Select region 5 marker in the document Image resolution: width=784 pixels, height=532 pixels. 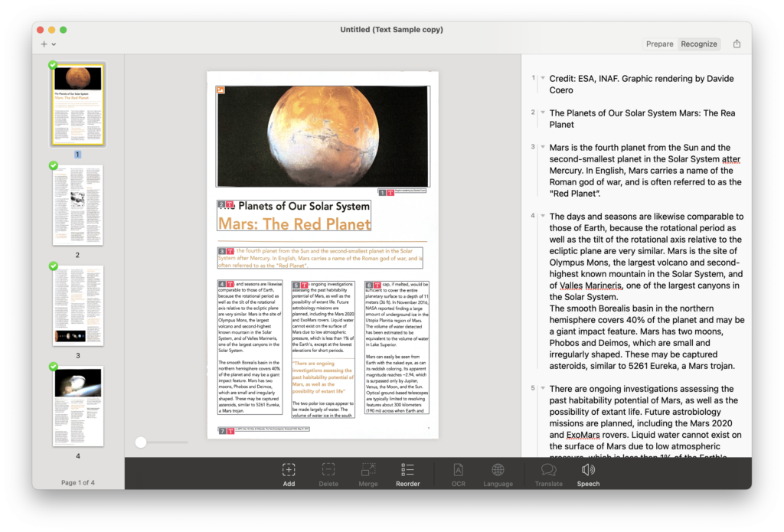[x=296, y=285]
